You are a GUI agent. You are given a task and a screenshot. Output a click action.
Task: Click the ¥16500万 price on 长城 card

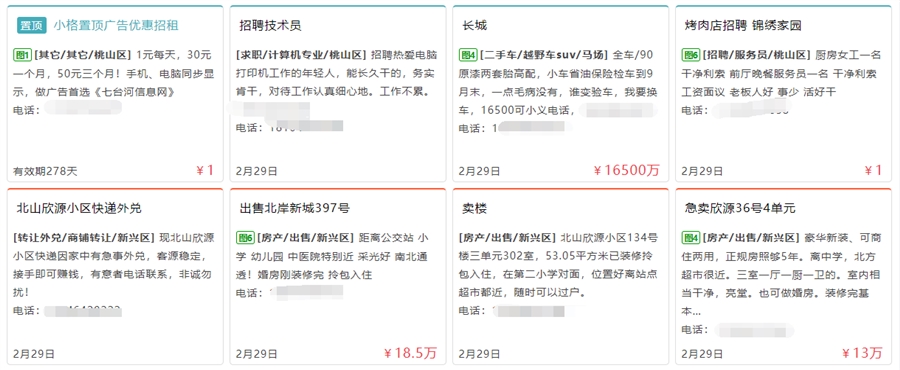point(626,170)
